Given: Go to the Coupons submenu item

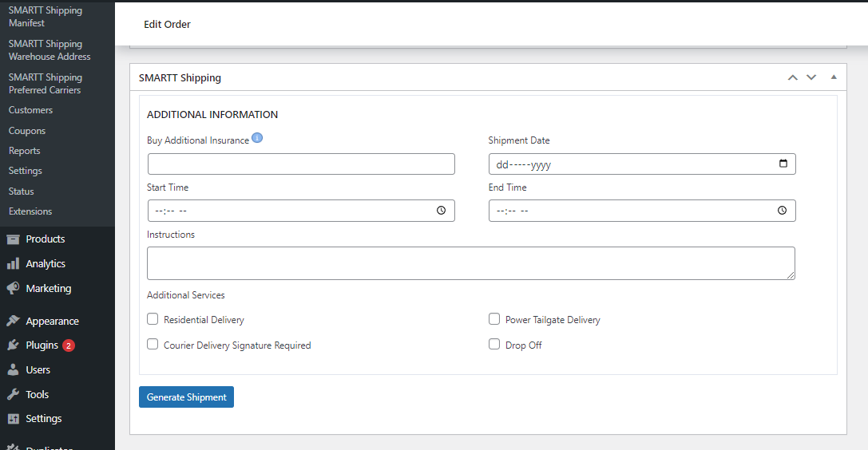Looking at the screenshot, I should point(27,131).
